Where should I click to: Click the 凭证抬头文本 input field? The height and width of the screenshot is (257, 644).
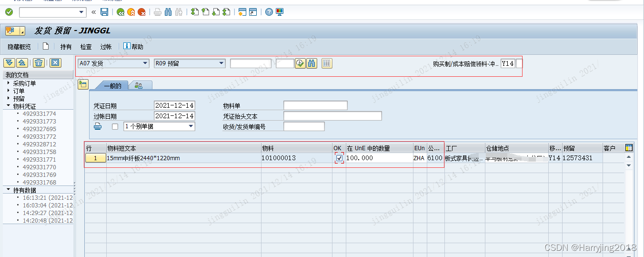(332, 116)
